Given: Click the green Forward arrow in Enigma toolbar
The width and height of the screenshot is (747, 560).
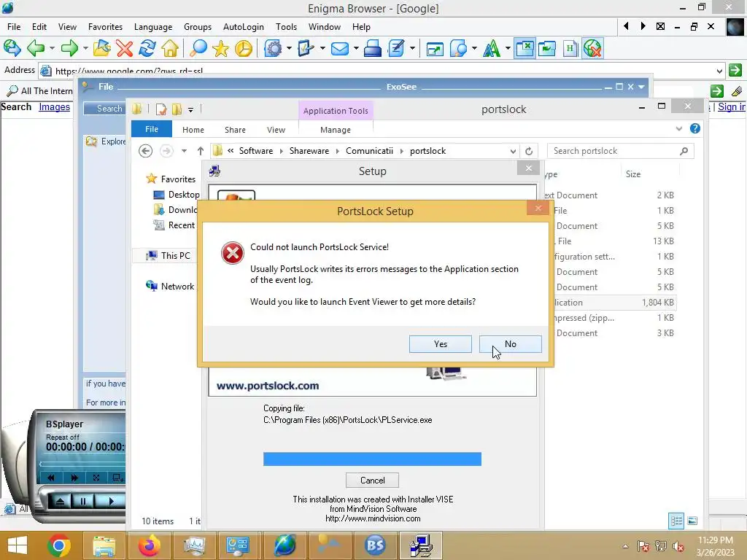Looking at the screenshot, I should (x=69, y=48).
